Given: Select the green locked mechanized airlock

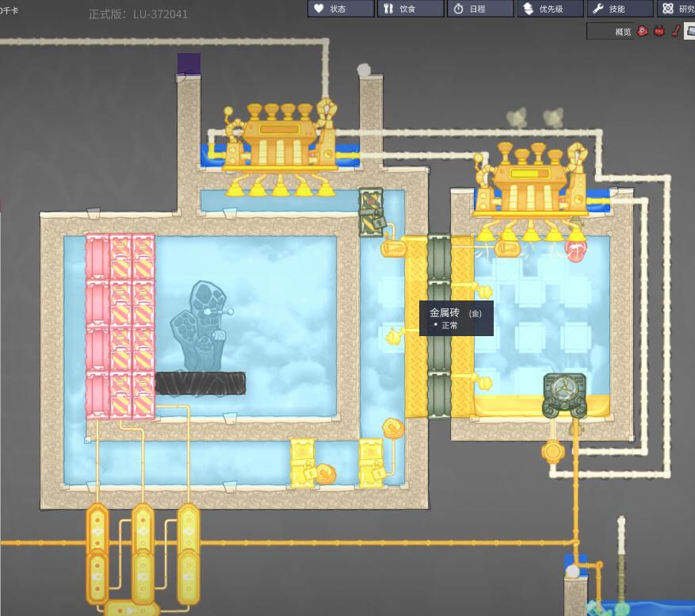Looking at the screenshot, I should [372, 212].
